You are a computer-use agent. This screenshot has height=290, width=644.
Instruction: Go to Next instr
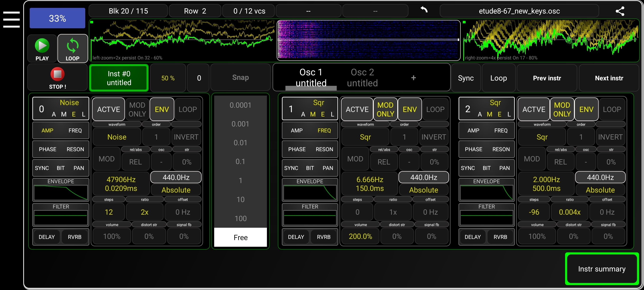[609, 78]
